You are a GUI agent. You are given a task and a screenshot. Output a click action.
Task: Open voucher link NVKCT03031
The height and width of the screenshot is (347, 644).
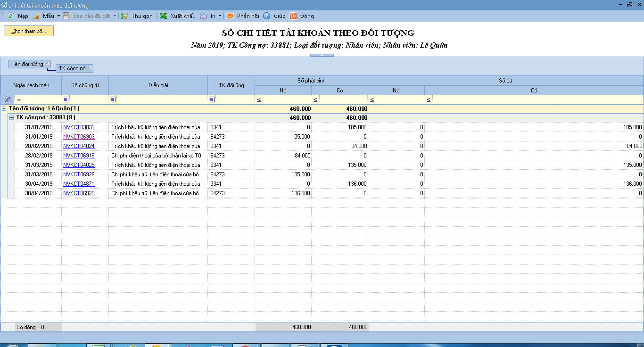79,127
